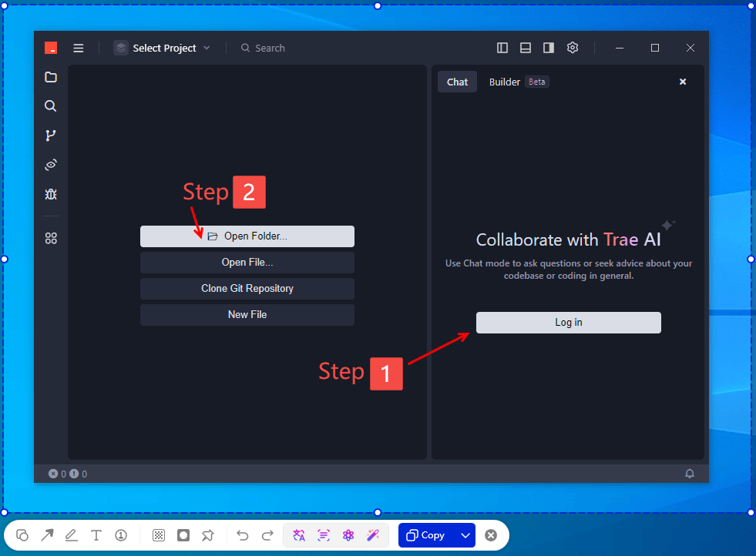This screenshot has width=756, height=556.
Task: Click the blue Copy button
Action: point(426,535)
